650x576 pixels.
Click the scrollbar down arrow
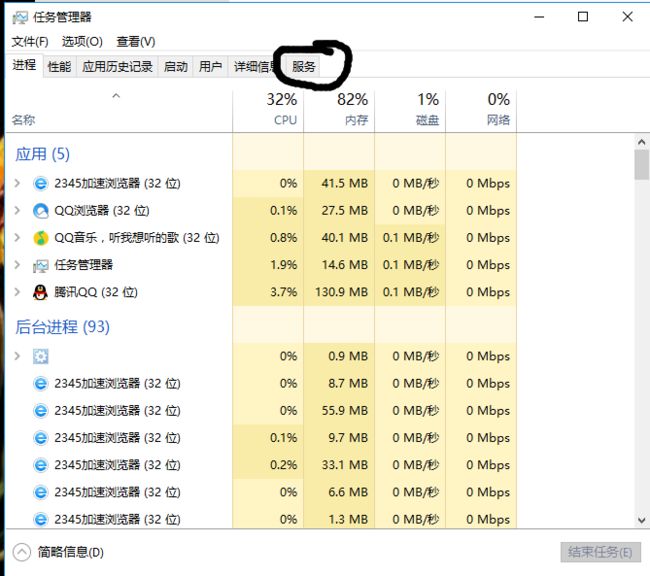[x=641, y=520]
